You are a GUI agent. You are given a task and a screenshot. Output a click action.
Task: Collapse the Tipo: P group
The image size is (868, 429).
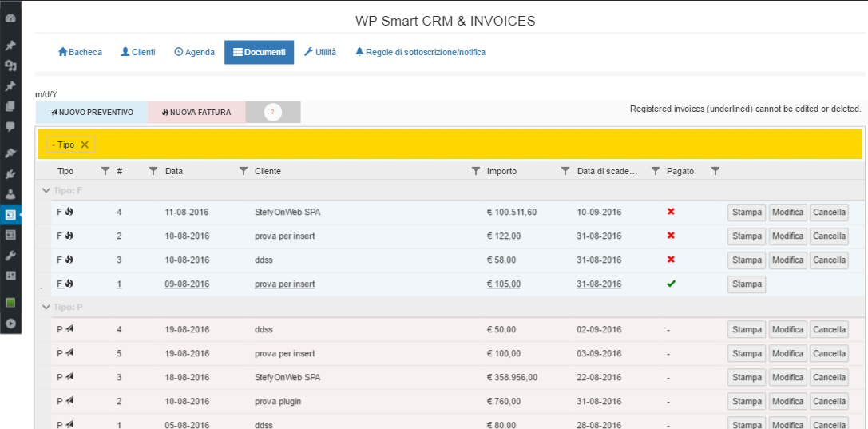[46, 308]
